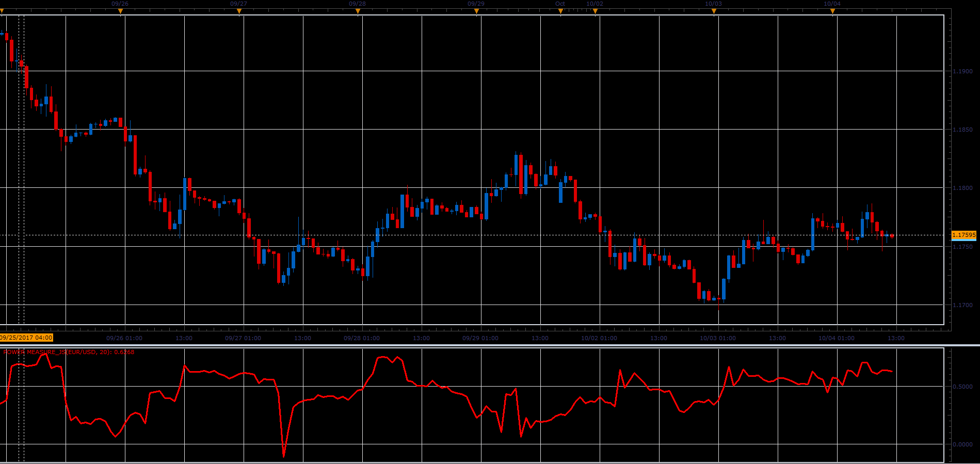The height and width of the screenshot is (464, 980).
Task: Click the 09/27 01:00 time axis label
Action: click(243, 338)
